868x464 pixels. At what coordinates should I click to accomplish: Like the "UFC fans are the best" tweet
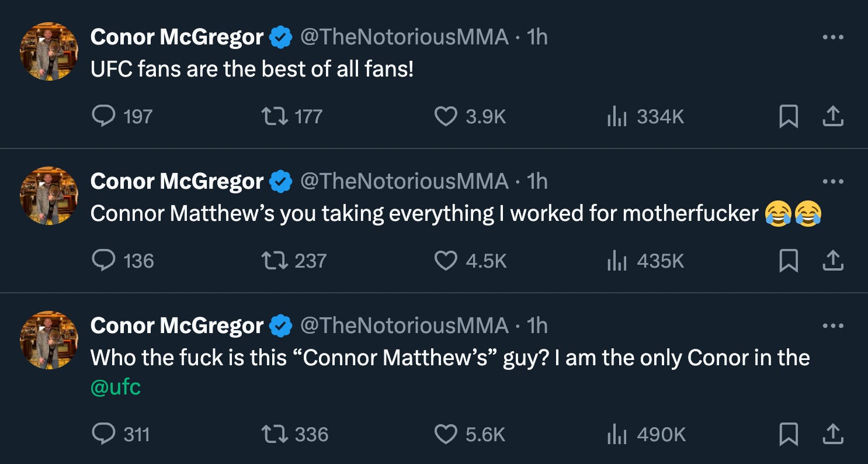coord(446,117)
